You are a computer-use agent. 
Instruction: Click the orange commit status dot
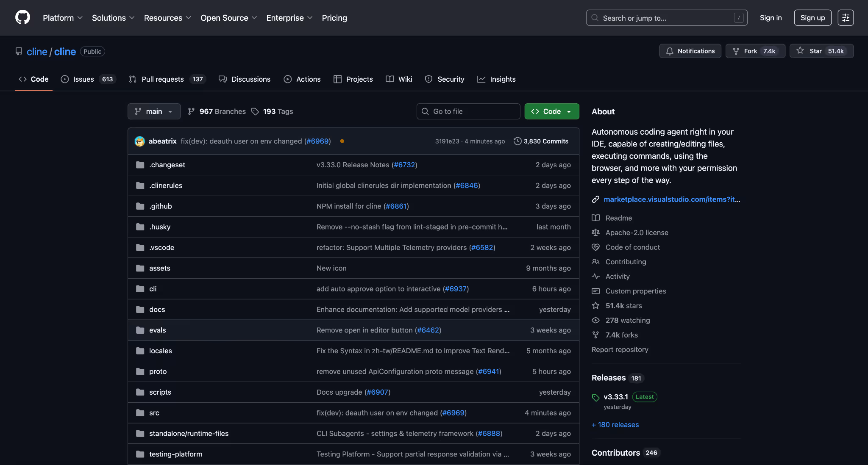(342, 141)
